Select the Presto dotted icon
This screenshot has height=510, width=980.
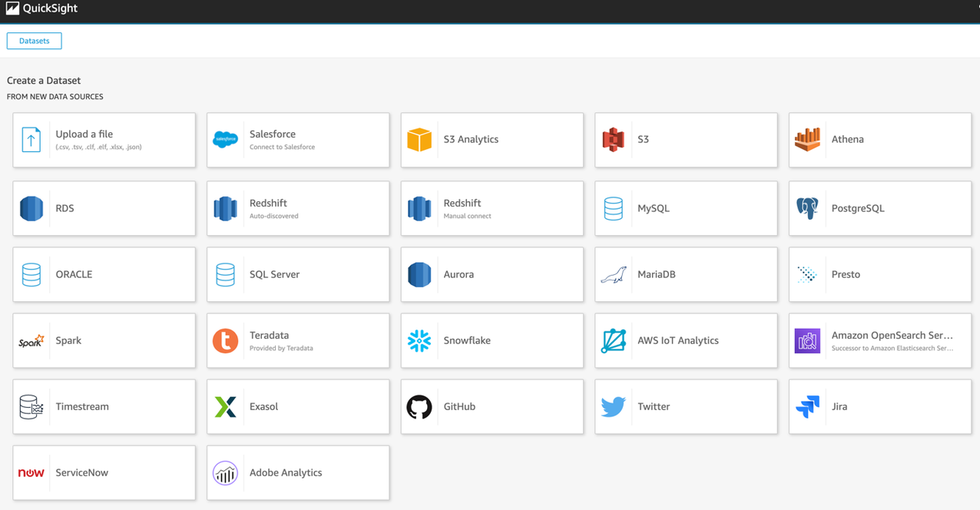point(807,275)
